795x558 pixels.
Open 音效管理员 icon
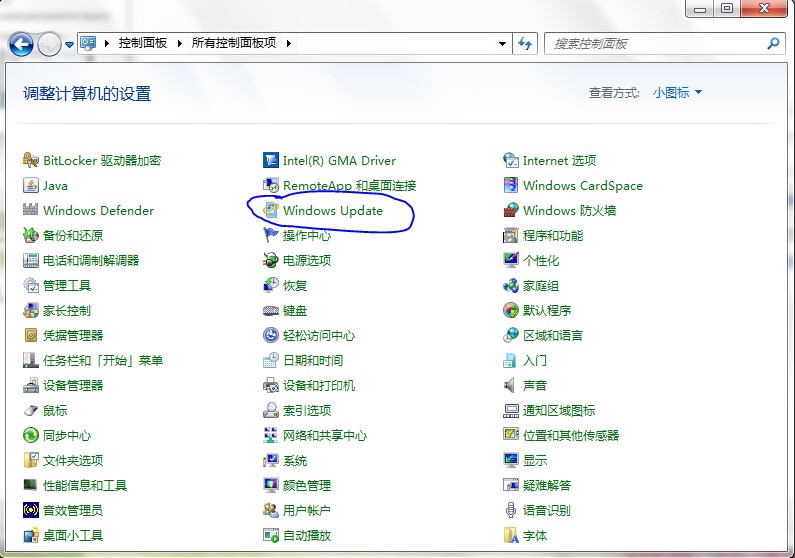tap(30, 510)
